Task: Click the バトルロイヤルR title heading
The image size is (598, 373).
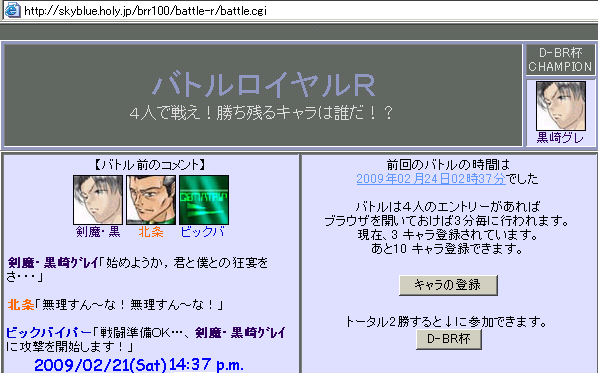Action: 264,85
